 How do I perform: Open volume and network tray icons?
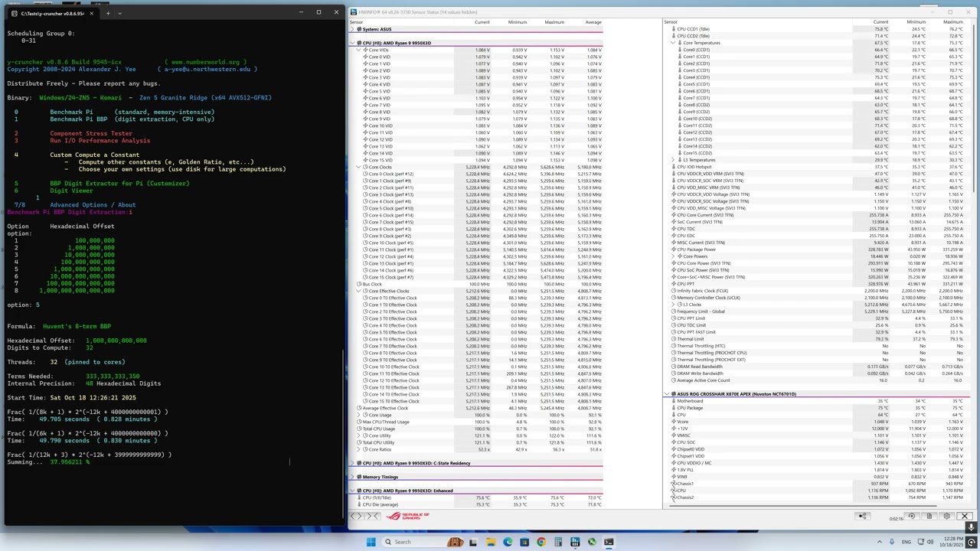(x=926, y=542)
